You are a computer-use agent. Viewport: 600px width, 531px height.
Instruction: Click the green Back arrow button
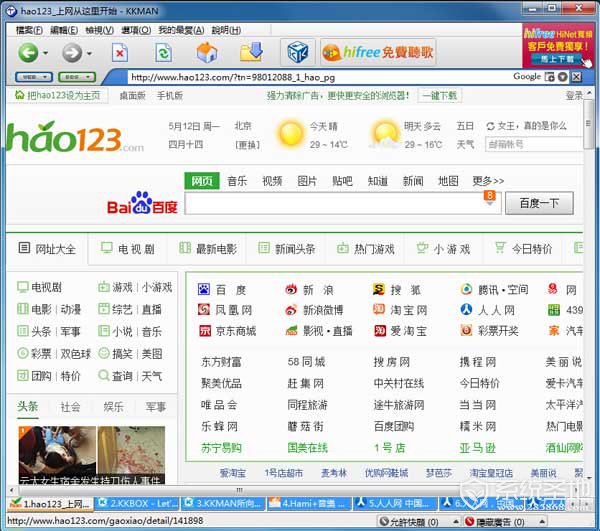(28, 52)
